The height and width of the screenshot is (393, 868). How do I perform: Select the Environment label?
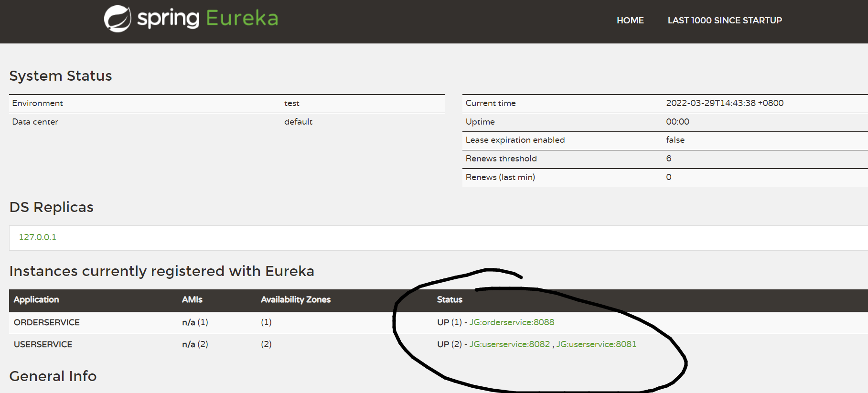click(37, 103)
